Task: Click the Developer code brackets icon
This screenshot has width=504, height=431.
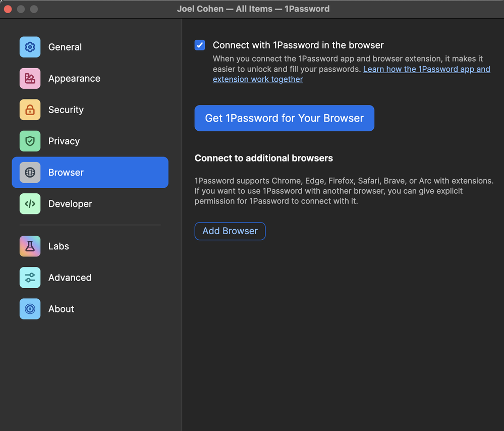Action: click(30, 203)
